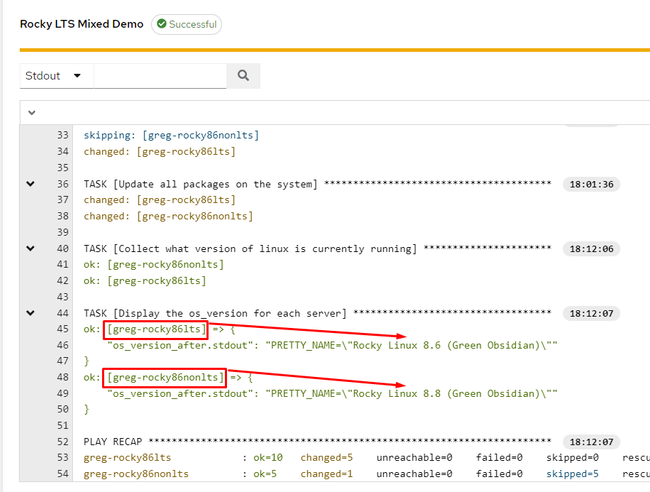Open the Stdout filter dropdown
Screen dimensions: 650x492
tap(56, 76)
